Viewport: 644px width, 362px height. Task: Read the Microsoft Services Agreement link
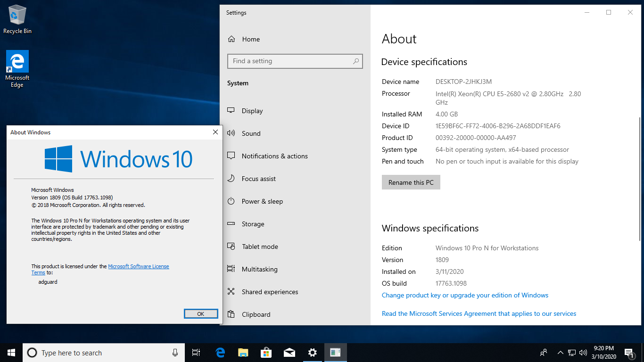pyautogui.click(x=479, y=313)
